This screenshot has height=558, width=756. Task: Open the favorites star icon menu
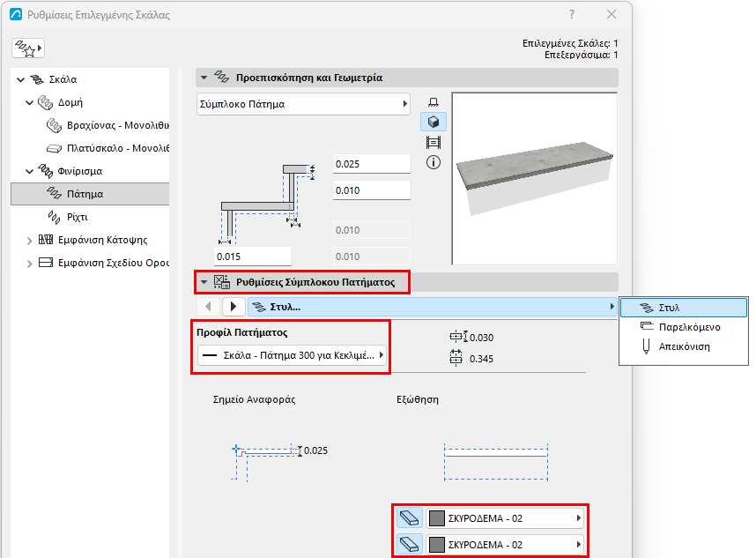(28, 48)
